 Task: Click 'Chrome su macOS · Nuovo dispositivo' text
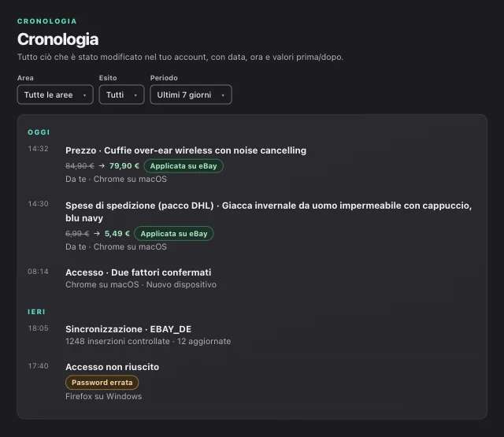click(141, 285)
